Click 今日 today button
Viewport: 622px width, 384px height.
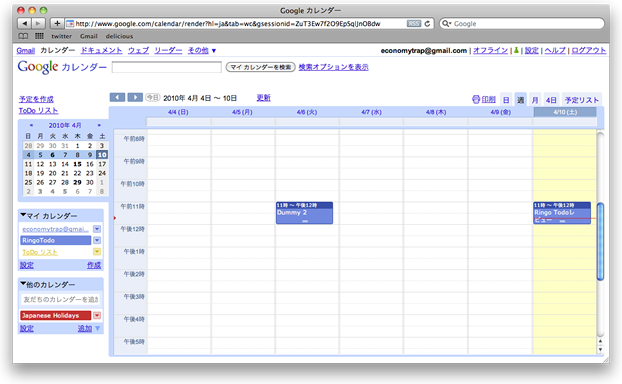152,97
